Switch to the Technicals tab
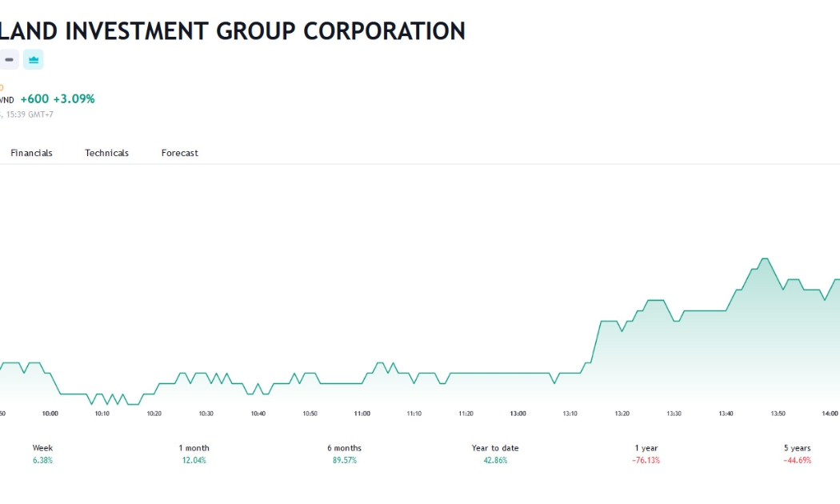 tap(106, 153)
